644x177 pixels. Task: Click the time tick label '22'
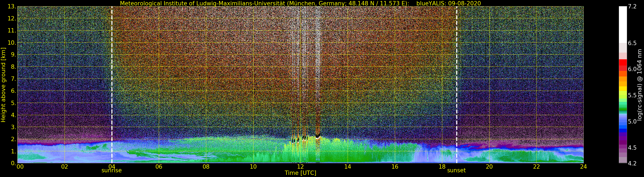(x=536, y=166)
